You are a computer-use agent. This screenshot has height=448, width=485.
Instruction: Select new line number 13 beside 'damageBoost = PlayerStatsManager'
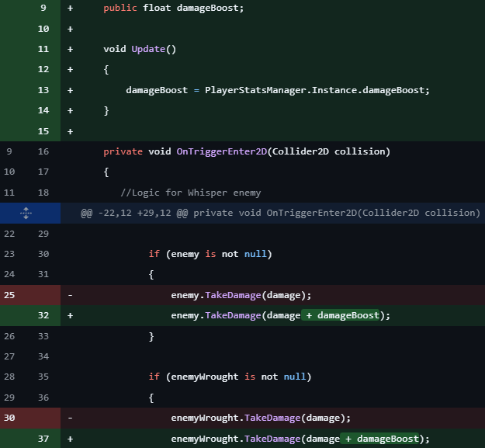pos(43,90)
